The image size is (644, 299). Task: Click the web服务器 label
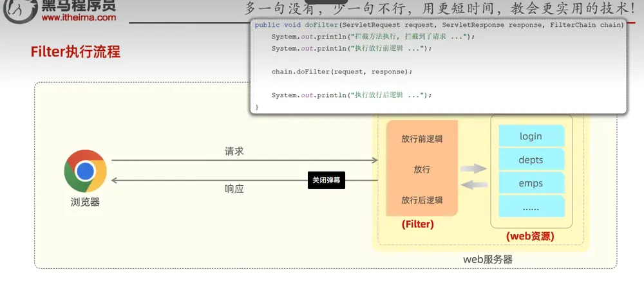[488, 259]
